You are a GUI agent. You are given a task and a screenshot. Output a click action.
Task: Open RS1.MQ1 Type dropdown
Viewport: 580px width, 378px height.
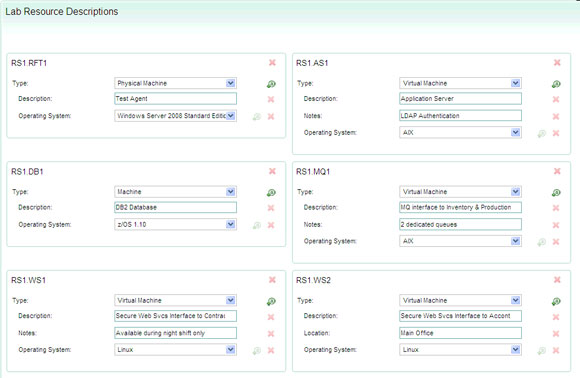461,192
